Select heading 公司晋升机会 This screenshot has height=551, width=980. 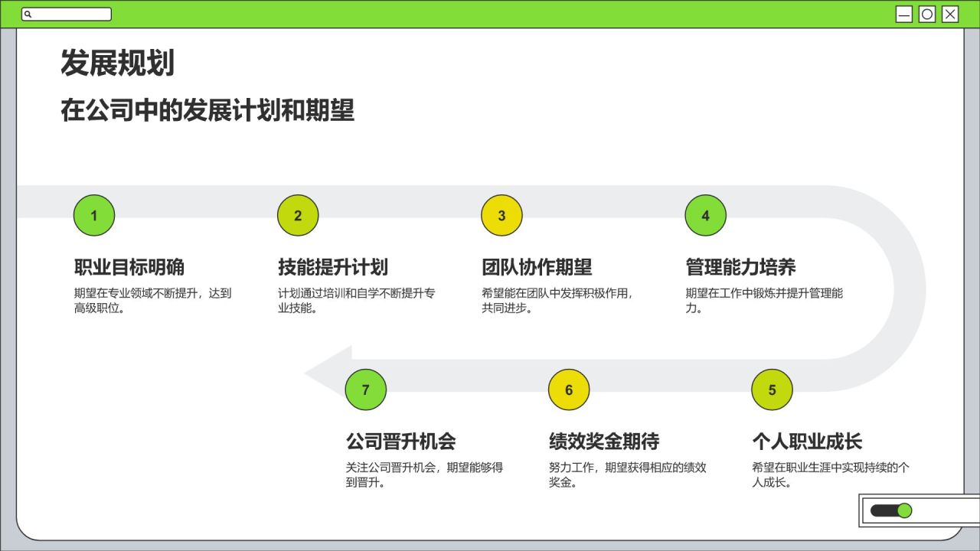click(400, 442)
